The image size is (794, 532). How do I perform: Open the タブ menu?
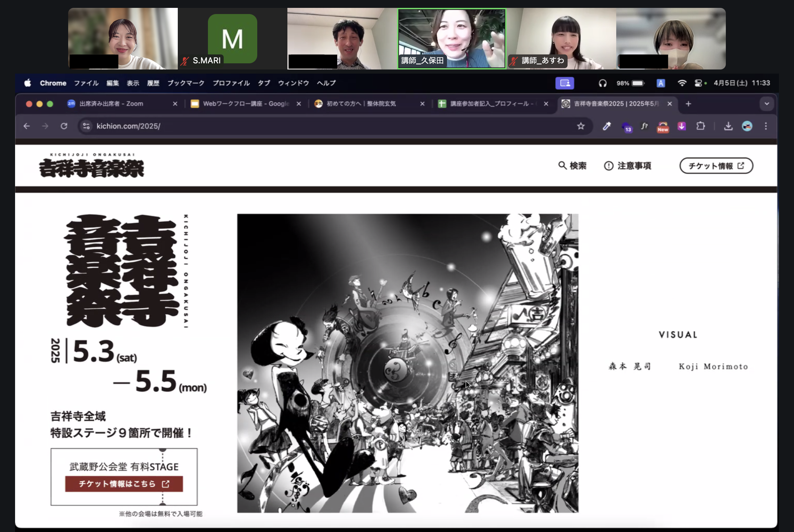click(264, 83)
